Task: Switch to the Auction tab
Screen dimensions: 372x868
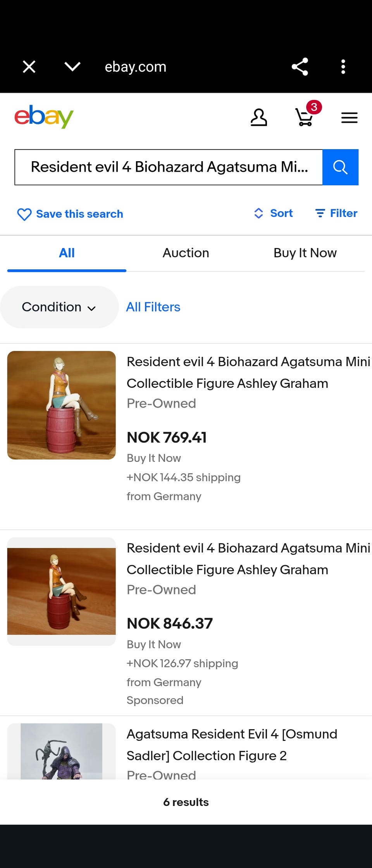Action: pyautogui.click(x=186, y=253)
